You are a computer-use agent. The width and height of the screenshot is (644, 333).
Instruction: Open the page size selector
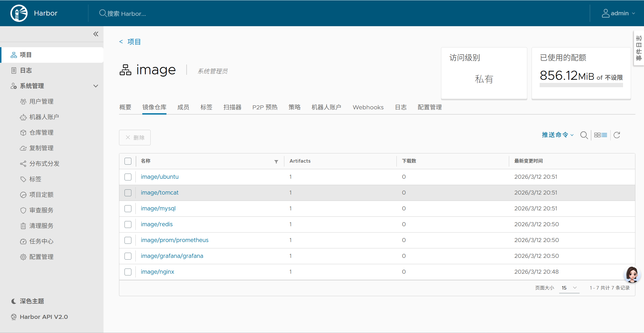click(569, 288)
